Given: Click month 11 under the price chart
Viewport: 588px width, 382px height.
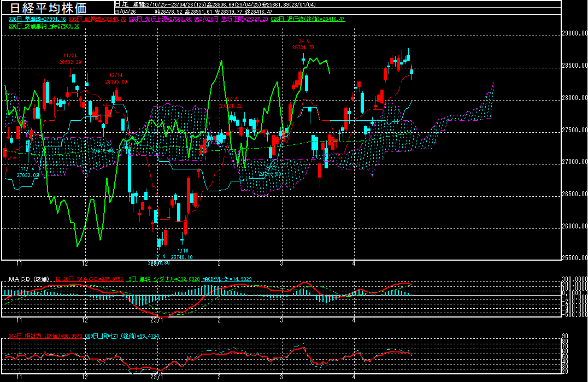Looking at the screenshot, I should coord(19,263).
